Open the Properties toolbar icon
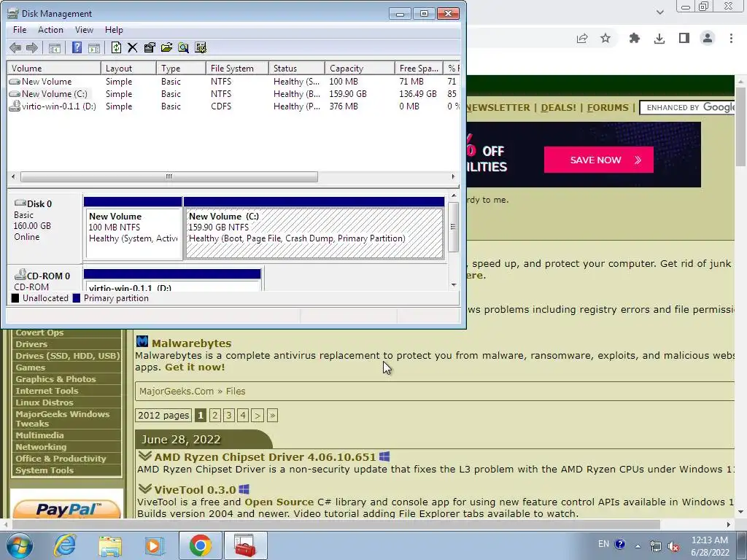This screenshot has width=747, height=560. pos(150,47)
